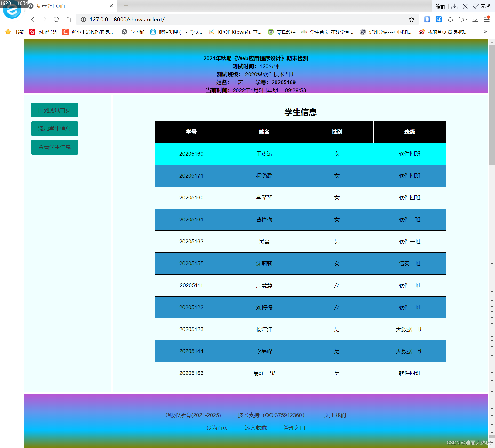Go to browser home page icon
This screenshot has width=495, height=448.
pyautogui.click(x=68, y=19)
